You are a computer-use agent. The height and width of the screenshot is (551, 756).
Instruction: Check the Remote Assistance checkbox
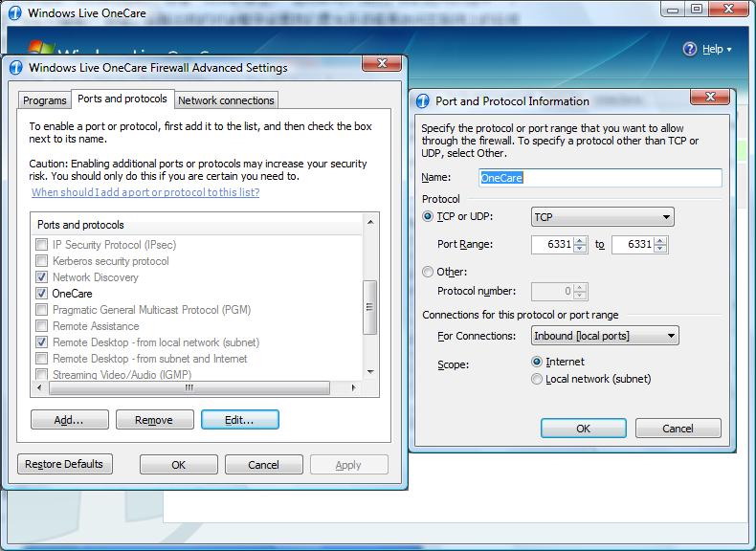click(42, 326)
